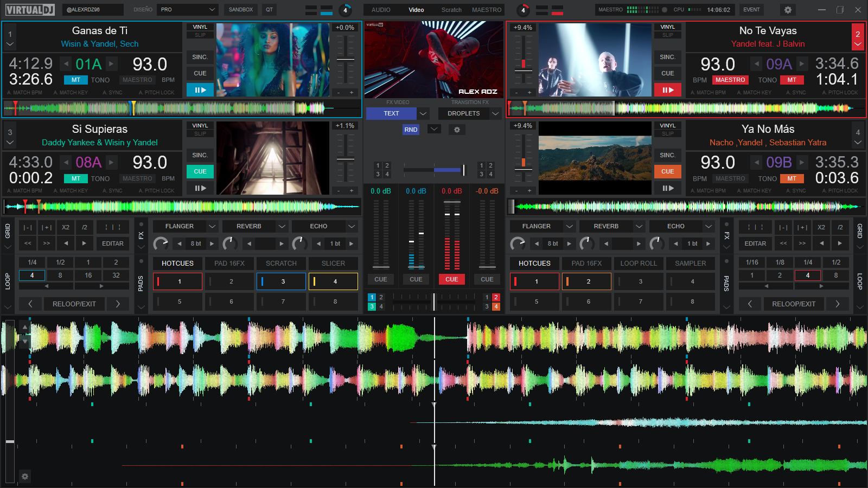This screenshot has height=488, width=868.
Task: Open the settings gear in the top bar
Action: [788, 10]
